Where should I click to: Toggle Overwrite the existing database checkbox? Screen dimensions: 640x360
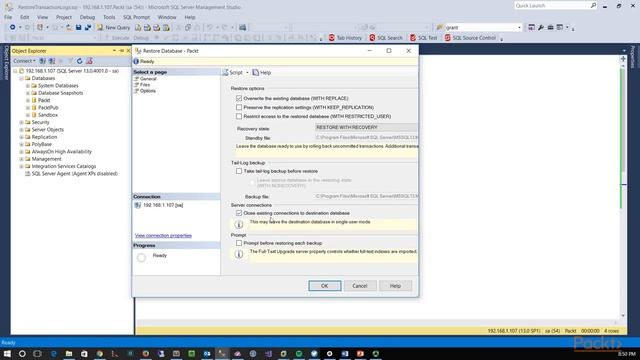coord(239,98)
